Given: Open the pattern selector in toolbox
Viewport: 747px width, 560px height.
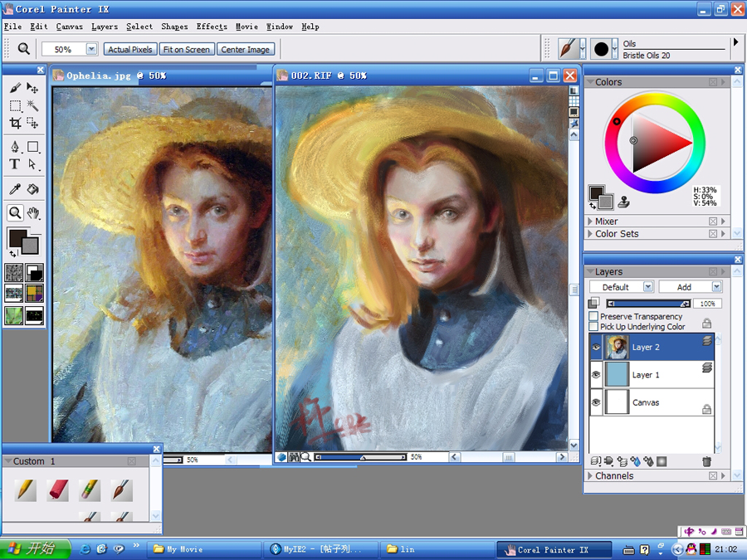Looking at the screenshot, I should coord(14,294).
